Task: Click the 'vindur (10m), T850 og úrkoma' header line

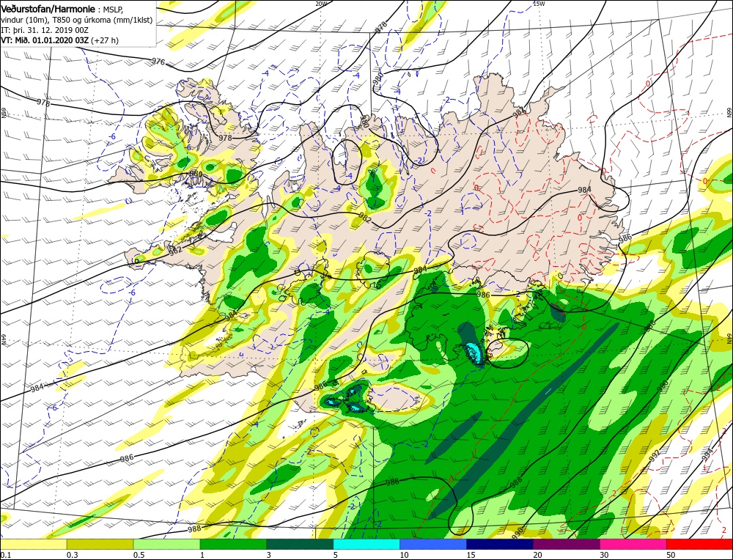Action: 77,19
